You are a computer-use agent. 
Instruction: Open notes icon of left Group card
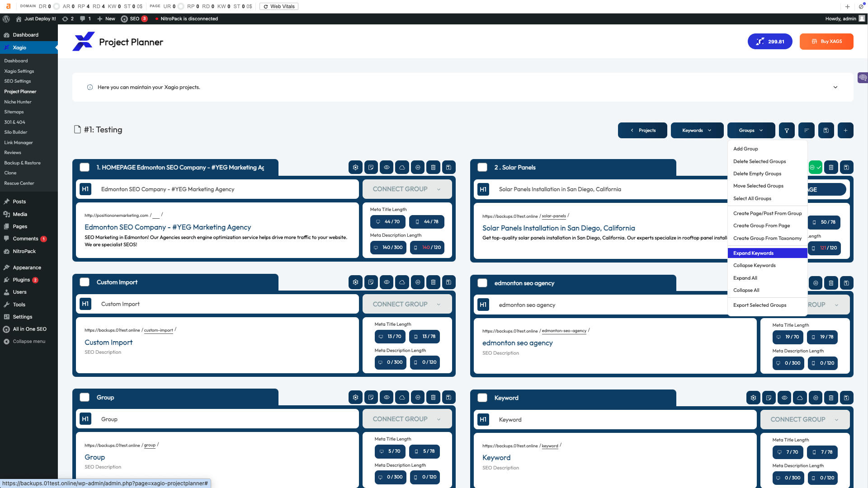[371, 397]
